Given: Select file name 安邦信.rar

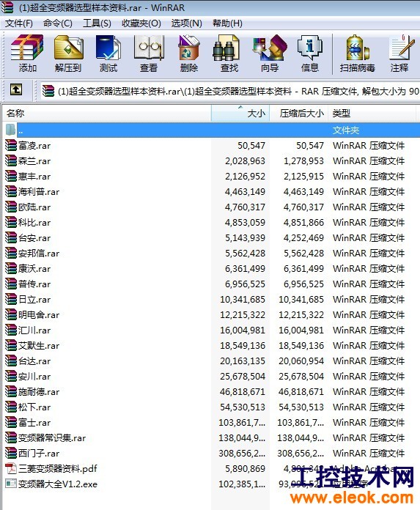Looking at the screenshot, I should 39,253.
